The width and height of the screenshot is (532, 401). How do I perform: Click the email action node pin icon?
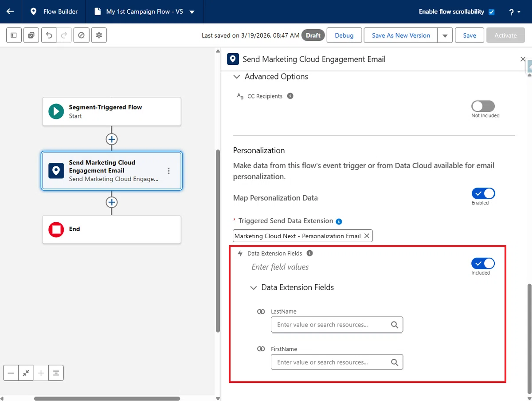(56, 171)
